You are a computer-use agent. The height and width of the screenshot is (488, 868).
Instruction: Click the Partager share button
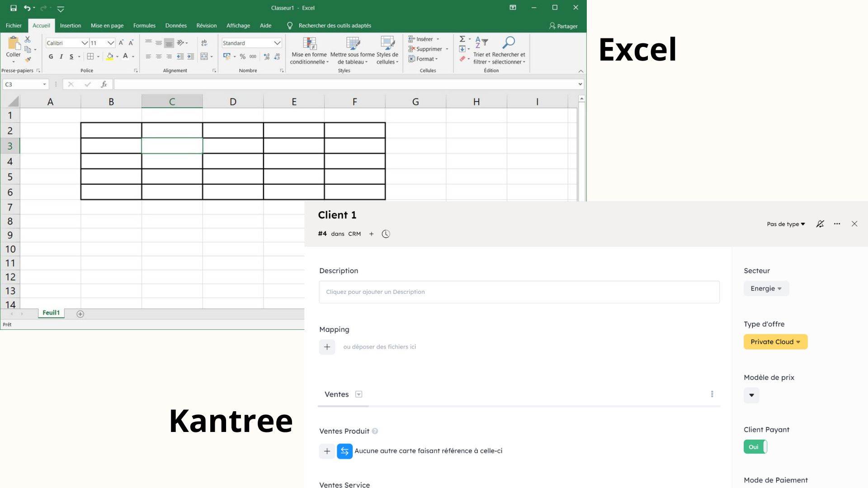point(563,26)
